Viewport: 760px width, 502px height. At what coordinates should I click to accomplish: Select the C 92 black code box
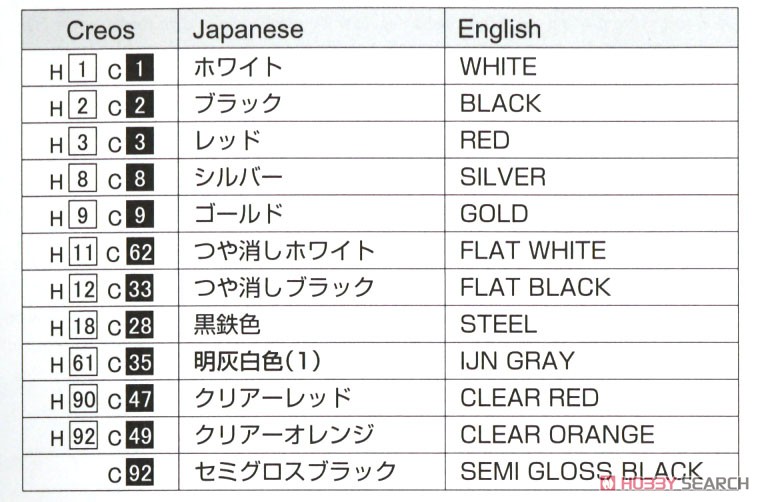pos(140,472)
